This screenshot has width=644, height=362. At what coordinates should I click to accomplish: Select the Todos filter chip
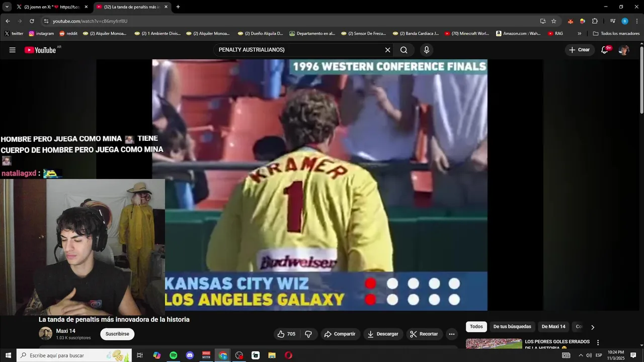point(476,327)
